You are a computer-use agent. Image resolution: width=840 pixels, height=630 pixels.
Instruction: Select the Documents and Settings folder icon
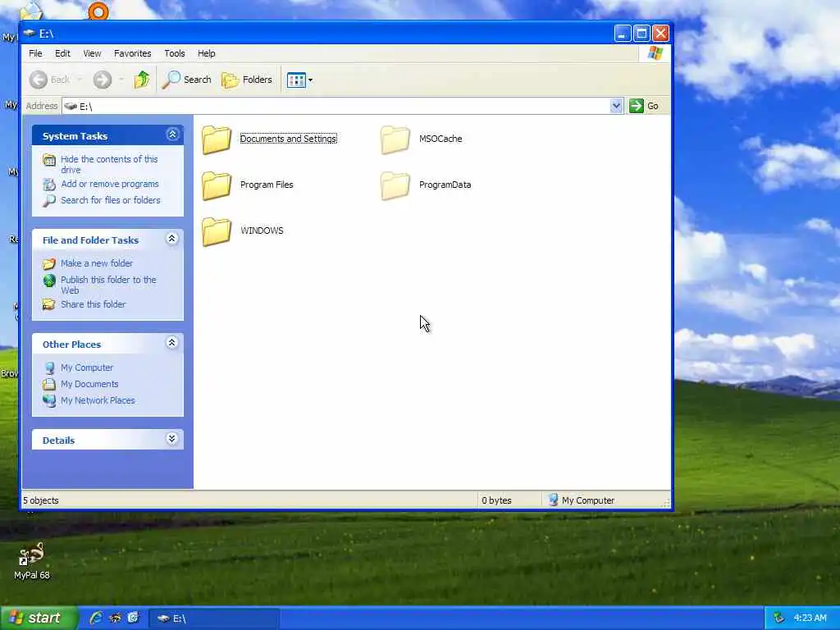click(217, 139)
